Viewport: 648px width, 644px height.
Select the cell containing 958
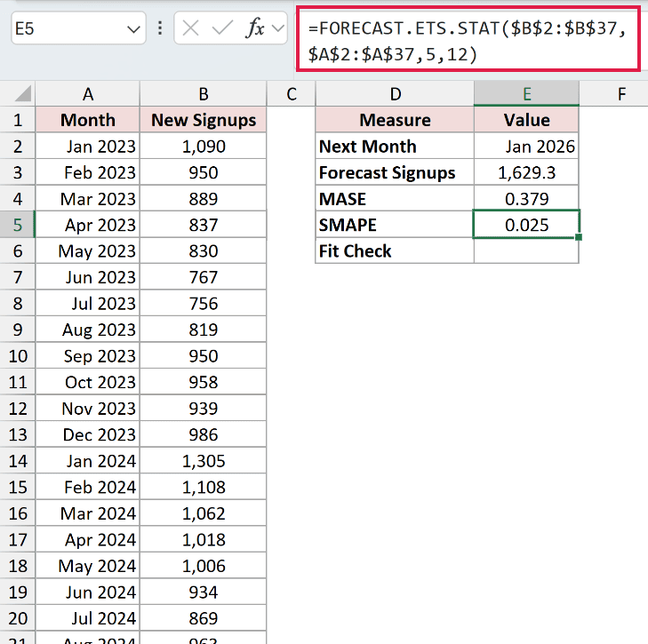coord(204,382)
